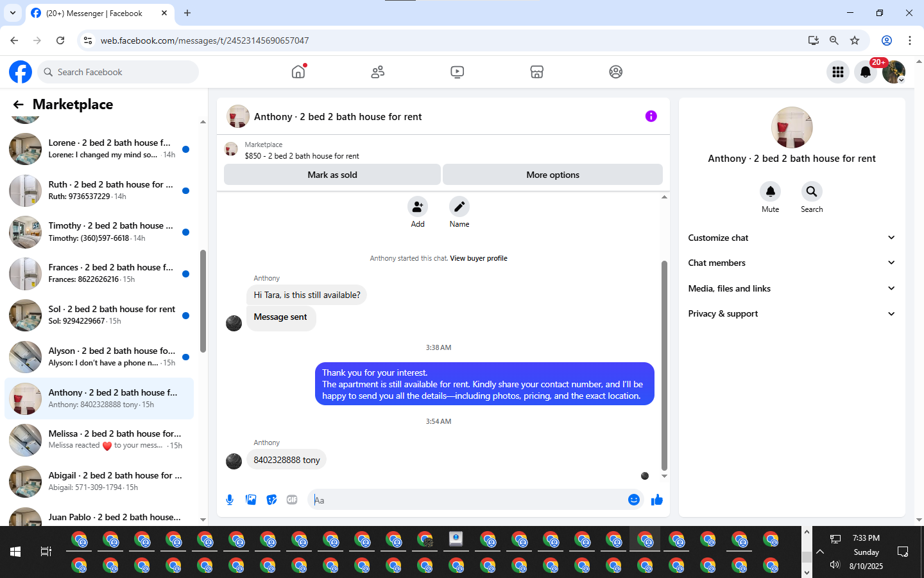Open the Facebook menu grid icon
This screenshot has width=924, height=578.
click(x=838, y=72)
